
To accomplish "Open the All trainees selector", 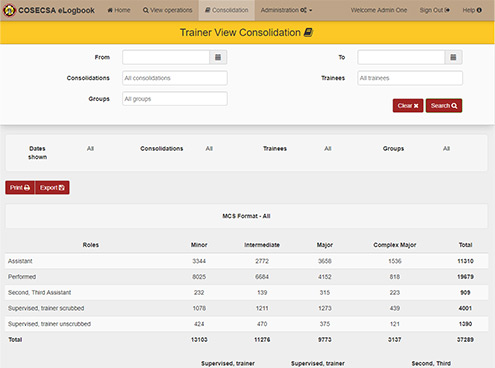I will click(410, 78).
